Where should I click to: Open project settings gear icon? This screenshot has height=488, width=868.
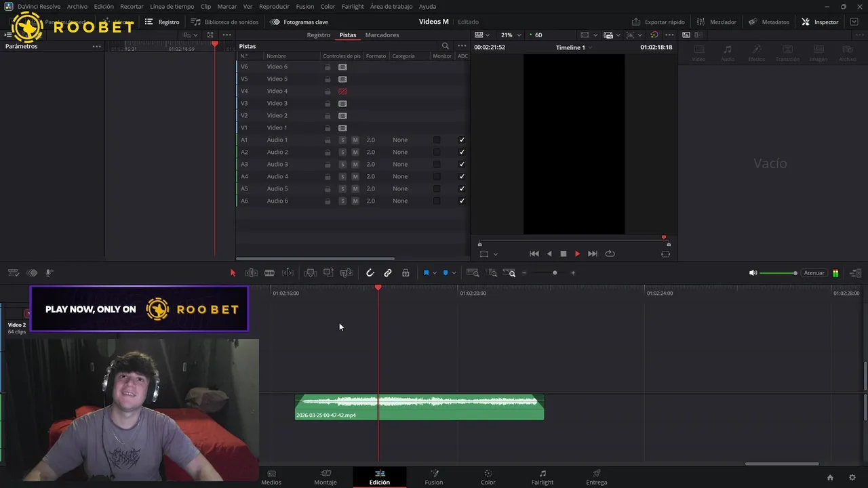click(852, 478)
